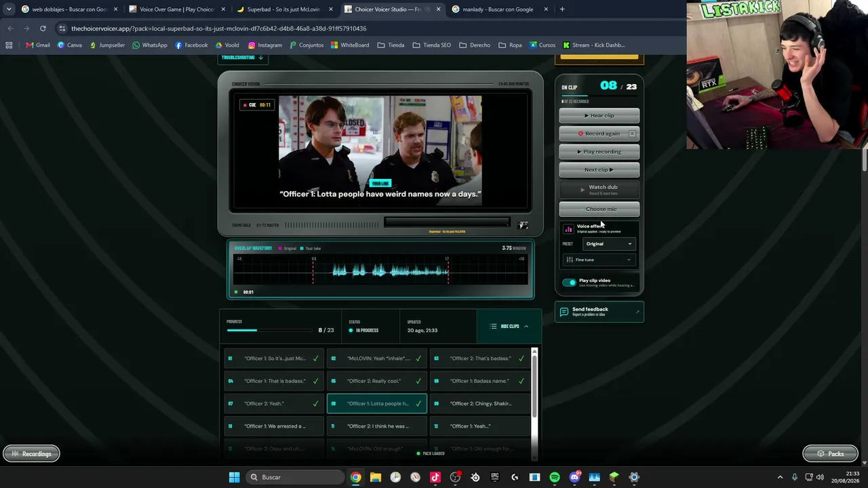Switch to the manlady Google search tab
The width and height of the screenshot is (868, 488).
point(500,9)
